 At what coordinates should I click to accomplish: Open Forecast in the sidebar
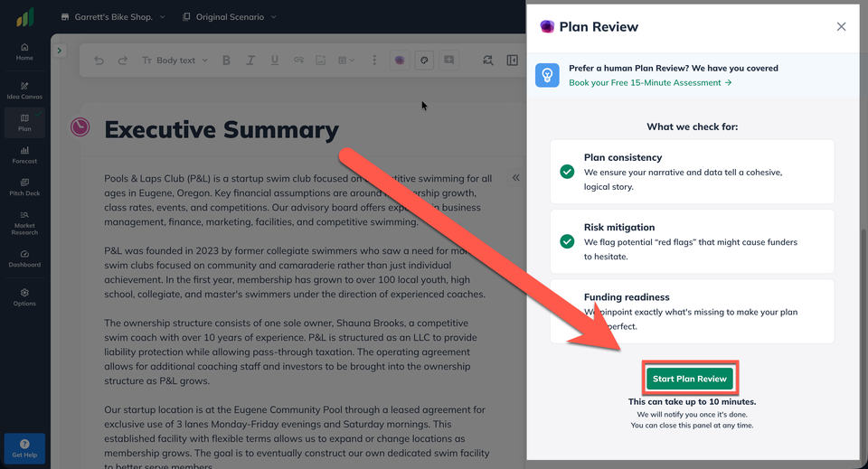coord(24,155)
